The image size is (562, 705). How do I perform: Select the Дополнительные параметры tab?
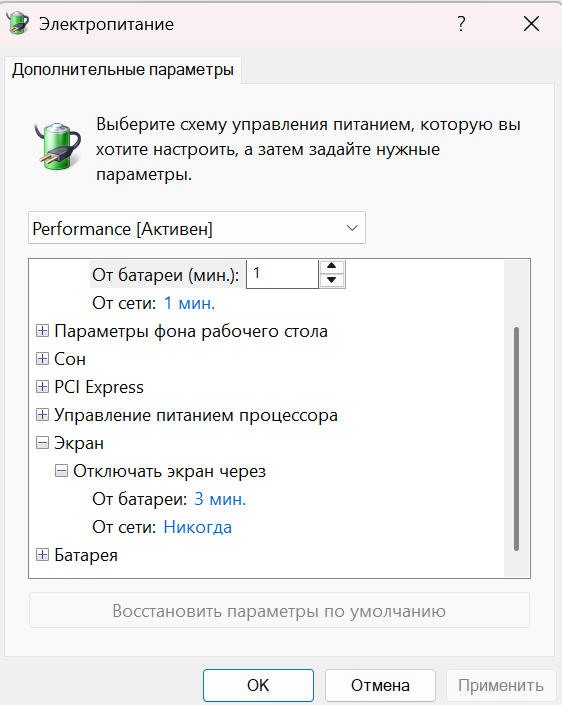click(x=123, y=70)
